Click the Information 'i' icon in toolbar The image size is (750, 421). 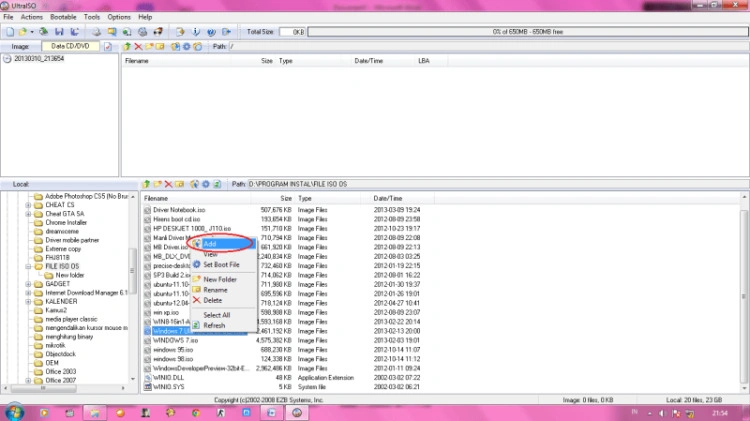pyautogui.click(x=196, y=32)
